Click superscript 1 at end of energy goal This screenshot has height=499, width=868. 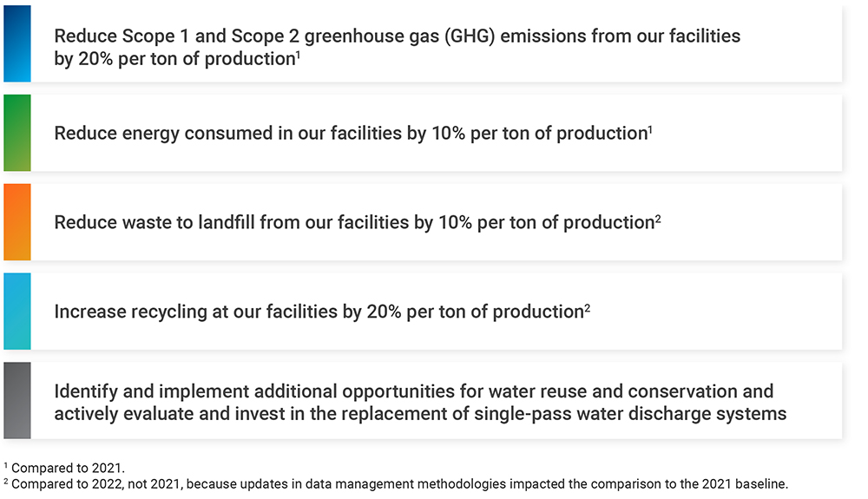coord(650,129)
